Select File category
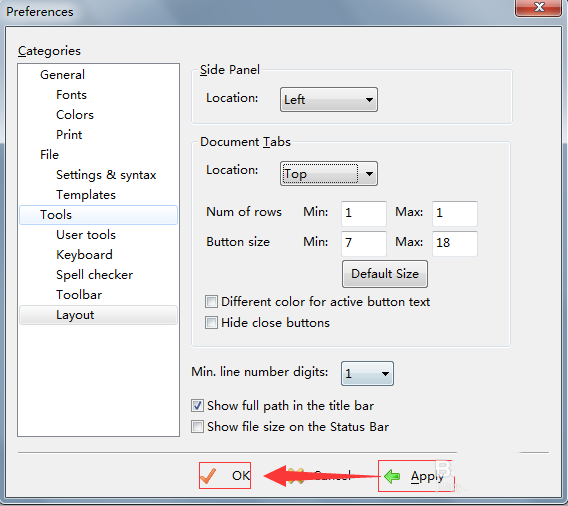 (49, 155)
